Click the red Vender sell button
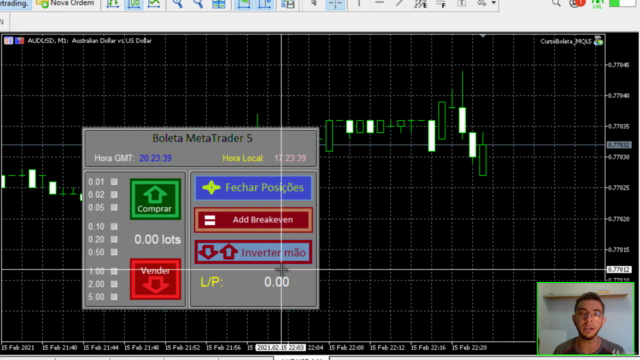640x360 pixels. point(155,279)
